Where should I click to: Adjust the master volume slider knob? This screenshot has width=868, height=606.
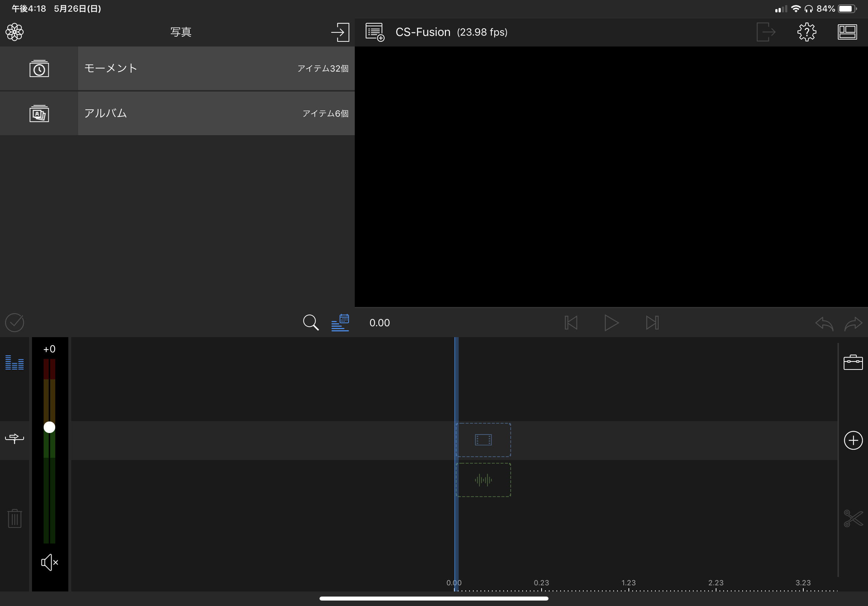tap(49, 427)
